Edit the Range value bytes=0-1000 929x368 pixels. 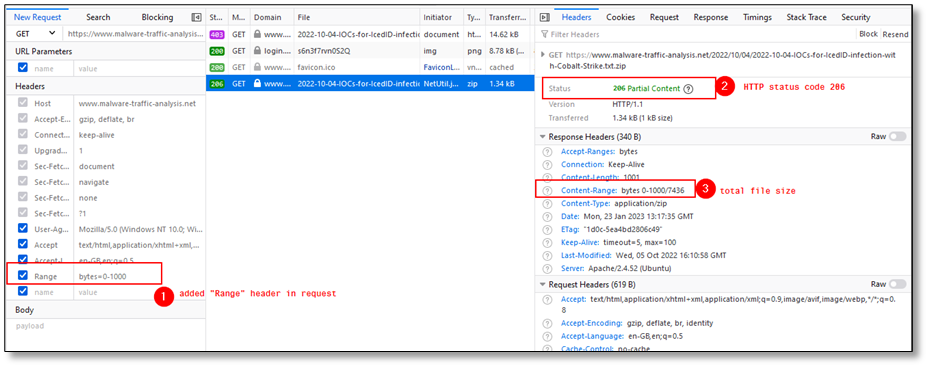click(x=103, y=276)
